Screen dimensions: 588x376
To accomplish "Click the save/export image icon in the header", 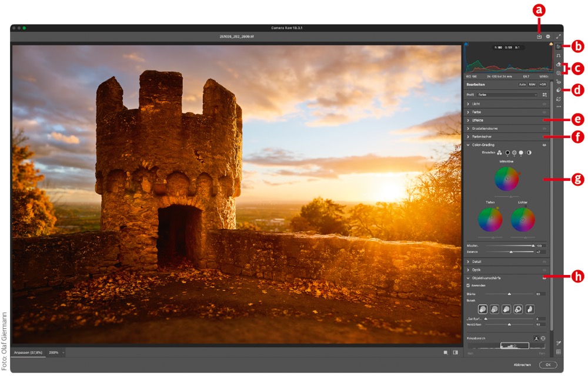I will coord(539,36).
